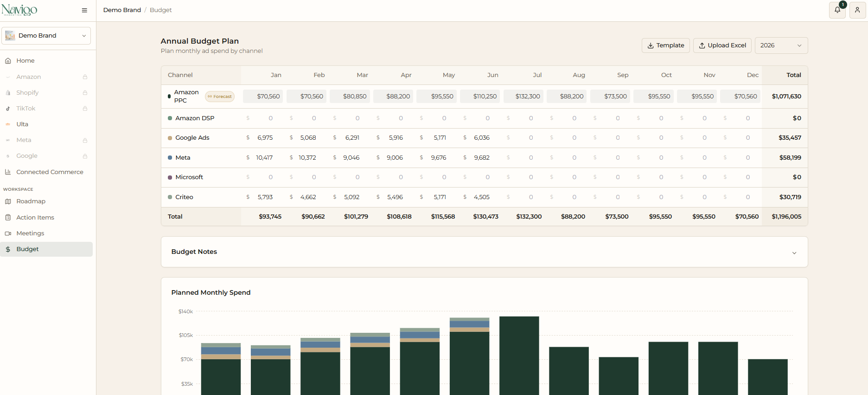Click the Navigo logo
This screenshot has height=395, width=868.
[19, 10]
